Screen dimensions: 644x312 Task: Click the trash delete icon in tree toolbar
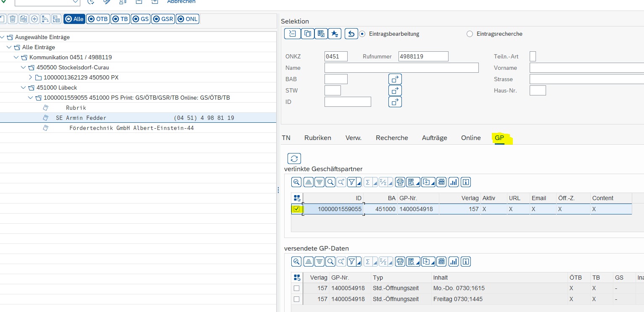[13, 19]
